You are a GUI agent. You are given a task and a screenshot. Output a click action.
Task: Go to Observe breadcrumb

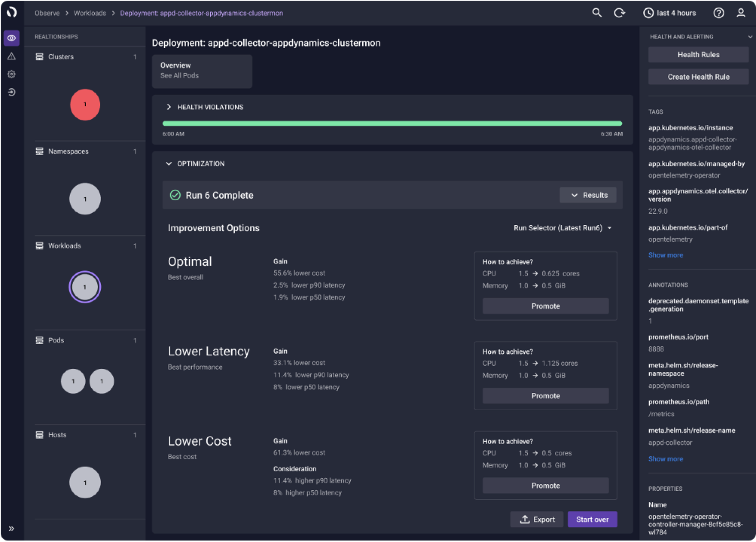click(x=47, y=13)
